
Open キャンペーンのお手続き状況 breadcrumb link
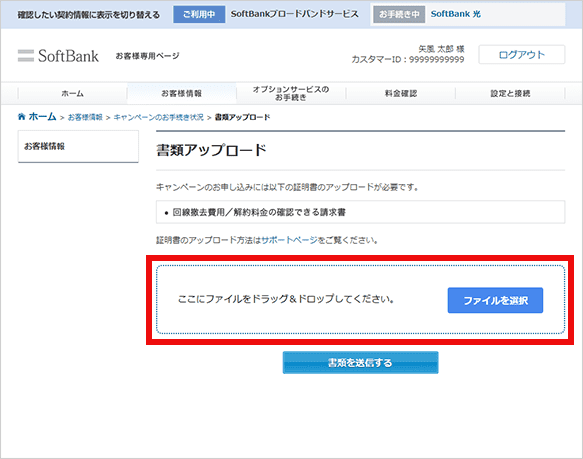(x=158, y=117)
